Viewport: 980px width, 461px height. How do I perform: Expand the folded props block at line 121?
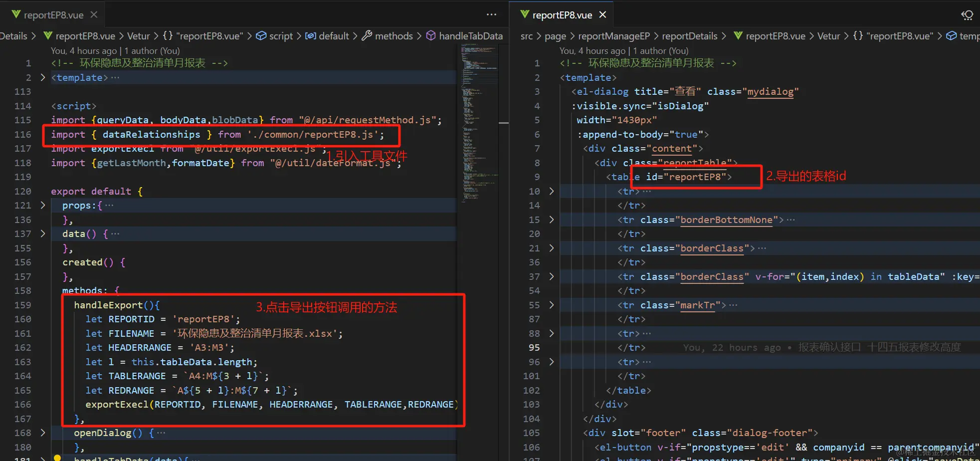[x=43, y=205]
